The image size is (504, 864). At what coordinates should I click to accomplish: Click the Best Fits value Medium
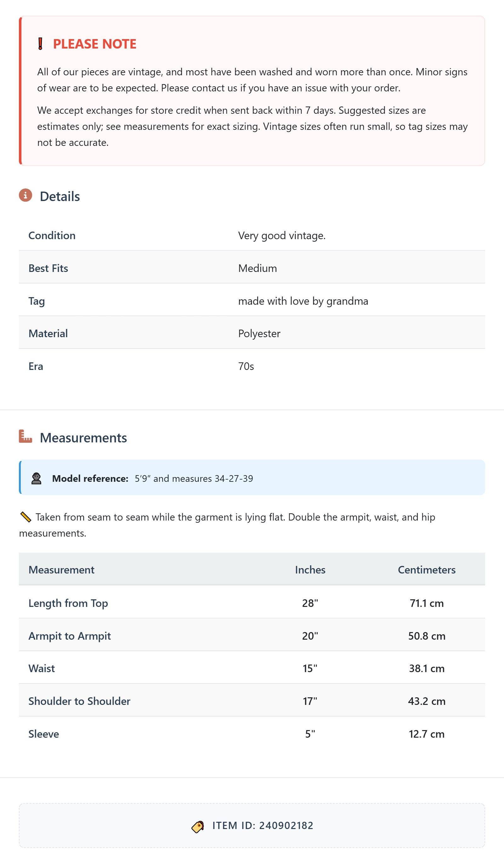[257, 268]
